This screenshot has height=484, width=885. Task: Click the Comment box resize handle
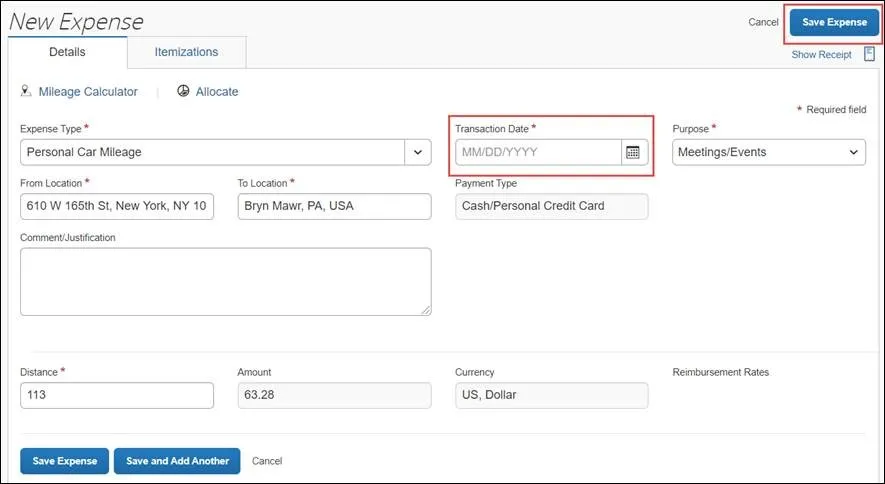[x=426, y=310]
